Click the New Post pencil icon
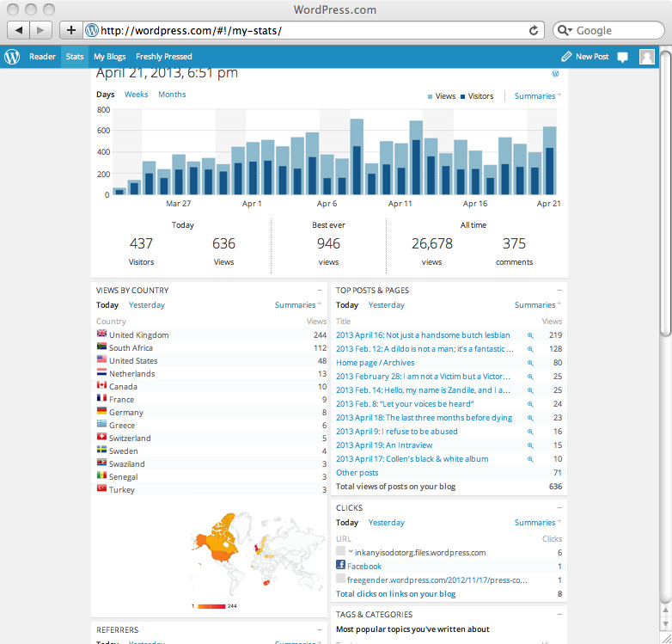The image size is (672, 644). coord(566,57)
